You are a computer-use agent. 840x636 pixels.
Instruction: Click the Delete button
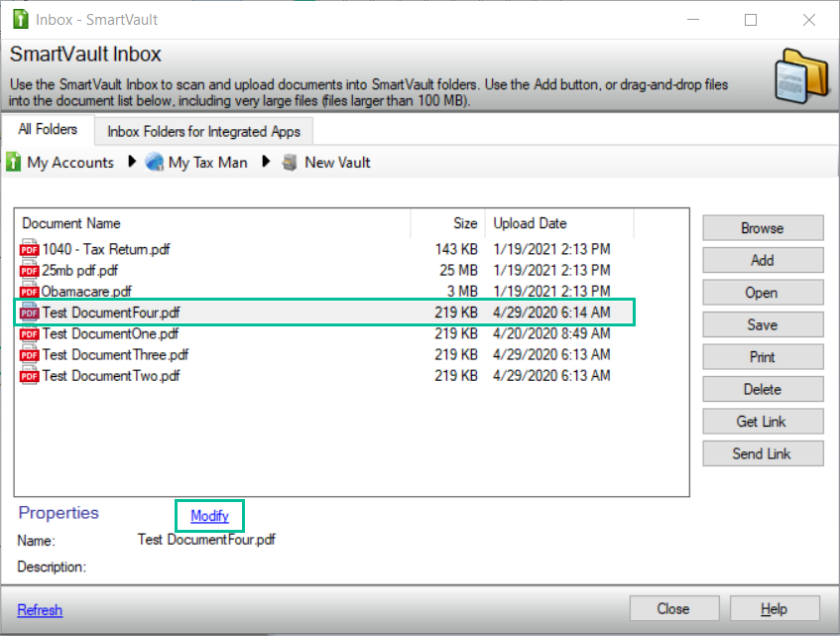tap(763, 389)
